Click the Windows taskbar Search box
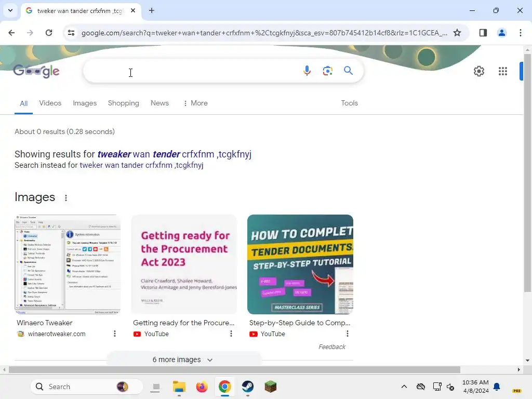 click(x=87, y=387)
